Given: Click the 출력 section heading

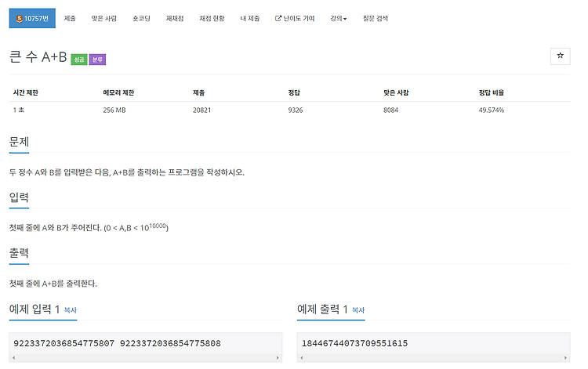Looking at the screenshot, I should [19, 253].
